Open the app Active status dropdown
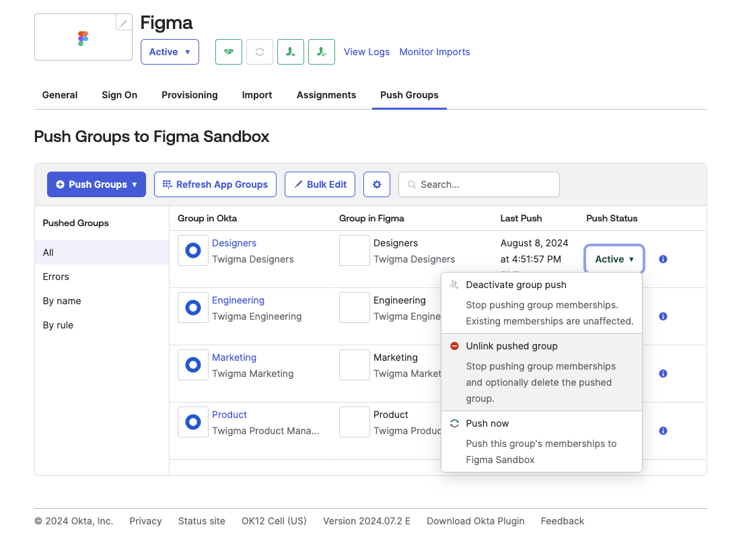 pos(170,52)
